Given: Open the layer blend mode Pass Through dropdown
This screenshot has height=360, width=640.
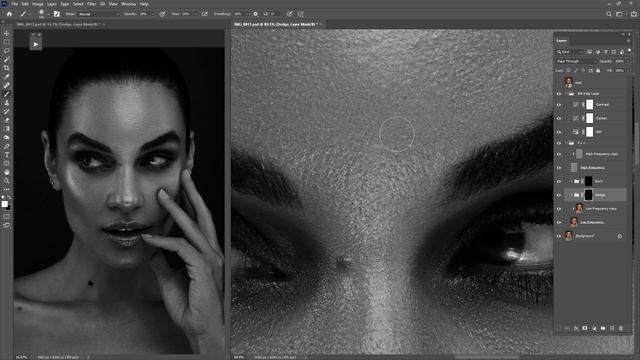Looking at the screenshot, I should [576, 61].
